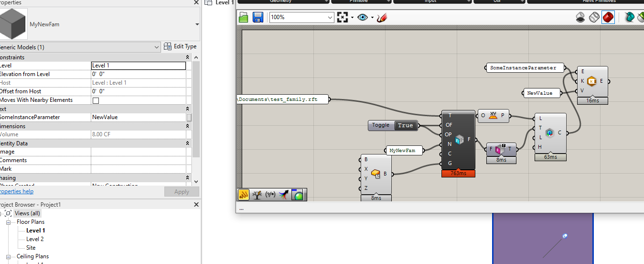
Task: Click the properties scrollbar down arrow
Action: [196, 182]
